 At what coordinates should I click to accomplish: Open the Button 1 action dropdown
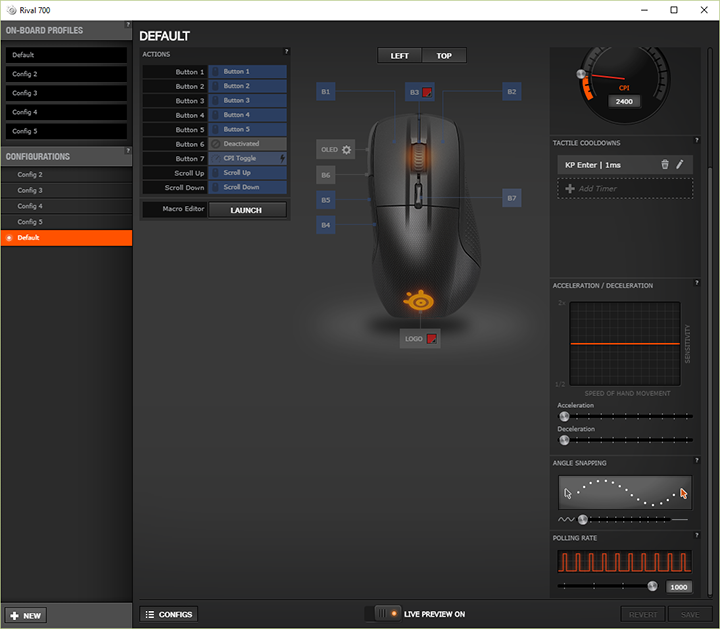(248, 72)
